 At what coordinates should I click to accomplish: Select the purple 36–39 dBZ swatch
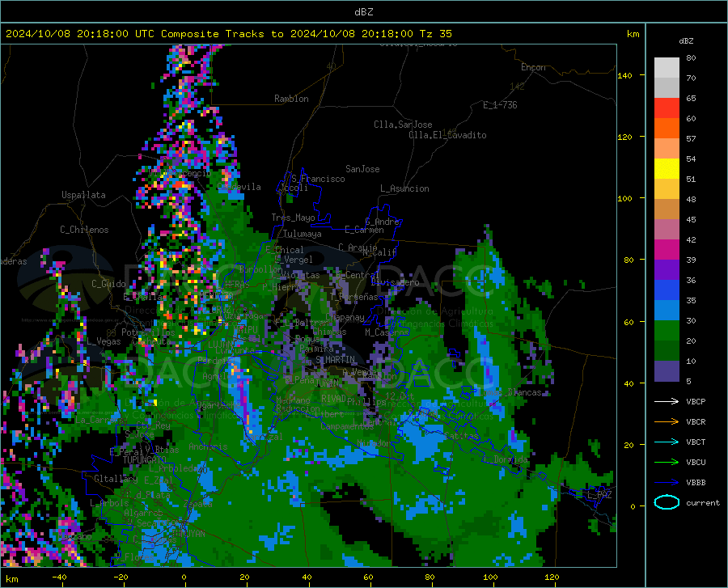667,270
